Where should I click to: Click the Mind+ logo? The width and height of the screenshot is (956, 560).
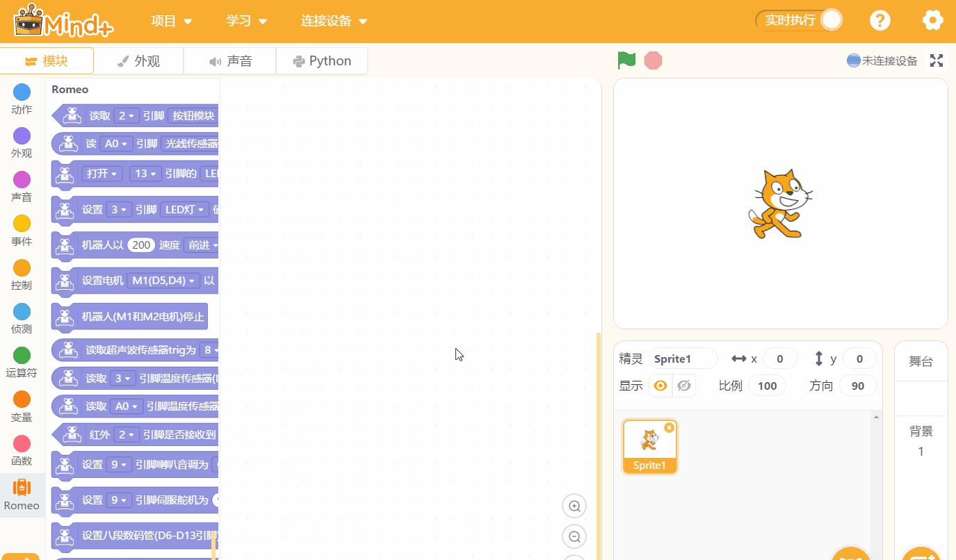click(x=63, y=21)
